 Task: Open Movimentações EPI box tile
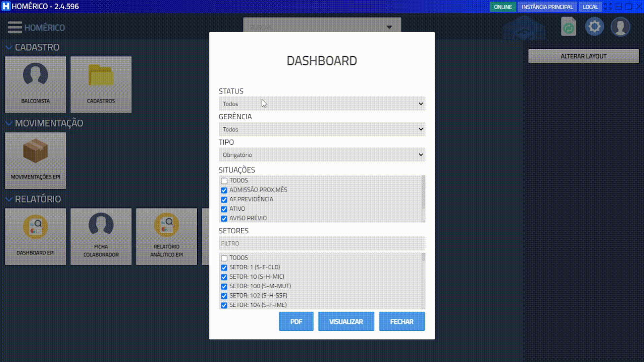(x=35, y=160)
